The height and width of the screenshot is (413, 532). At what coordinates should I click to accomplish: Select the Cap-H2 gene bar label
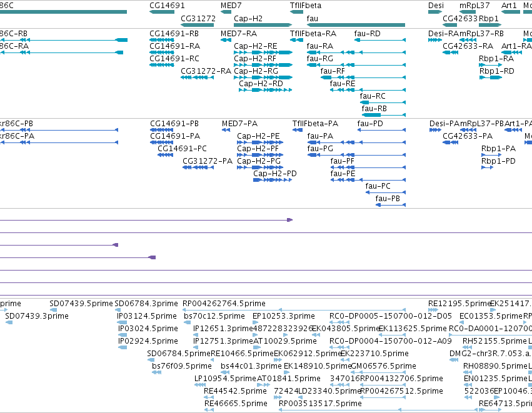[x=248, y=18]
